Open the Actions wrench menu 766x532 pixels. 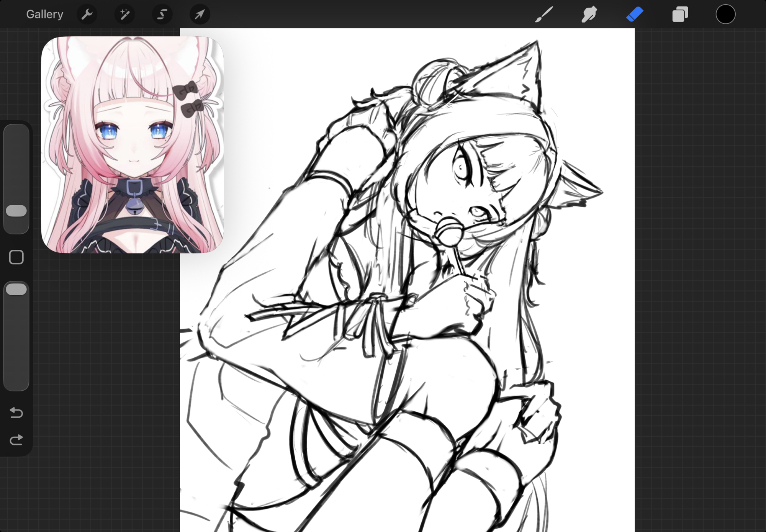(x=87, y=15)
